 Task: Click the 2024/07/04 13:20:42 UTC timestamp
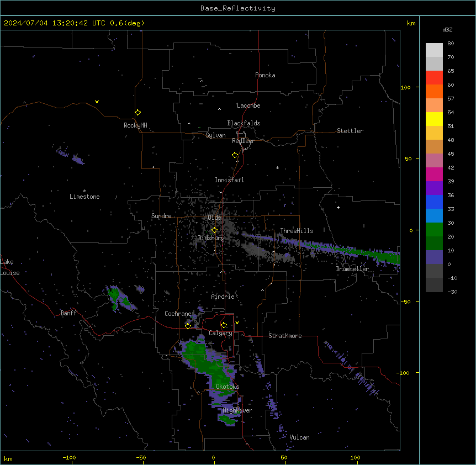point(55,23)
